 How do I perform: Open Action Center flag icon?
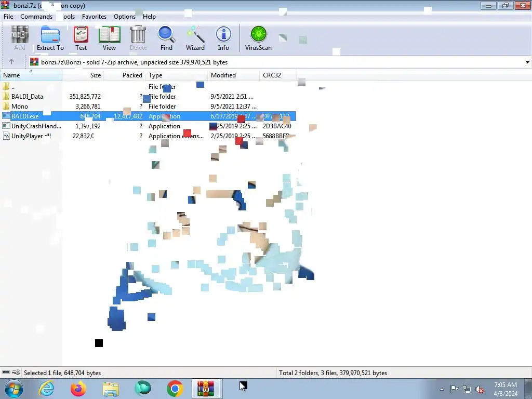454,389
